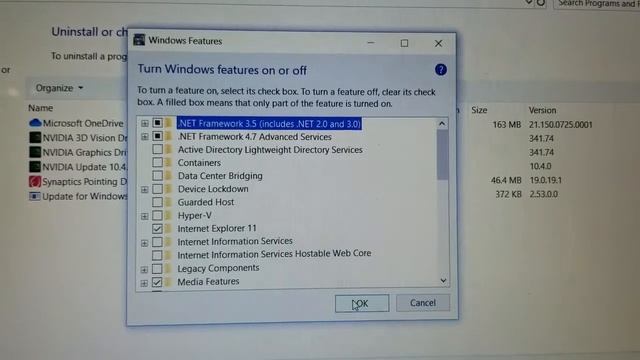Enable the Containers checkbox
640x360 pixels.
[x=157, y=162]
